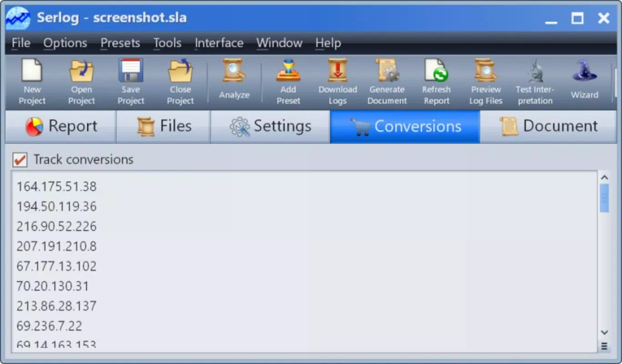
Task: Open the Interface menu
Action: (x=219, y=43)
